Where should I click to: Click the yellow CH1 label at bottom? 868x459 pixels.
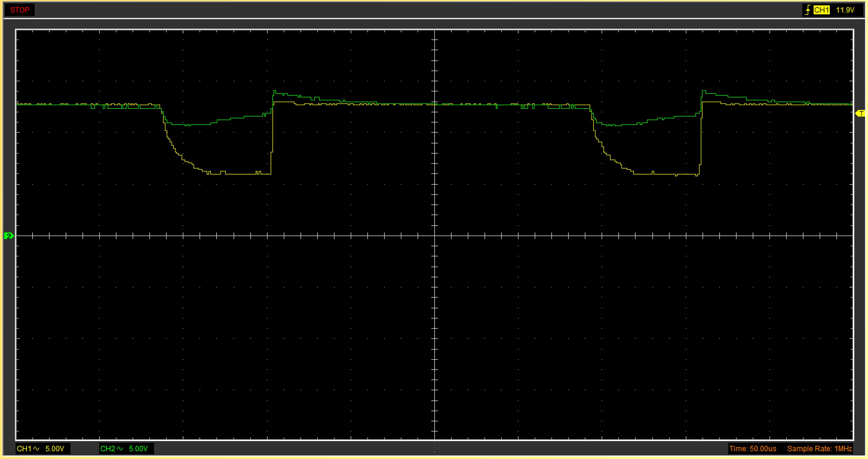(x=24, y=449)
